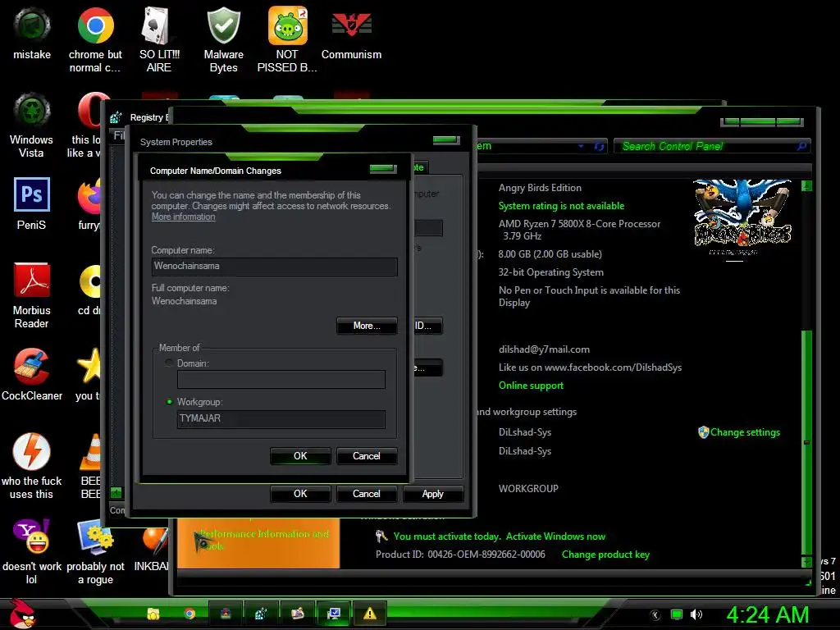Cancel the Computer Name/Domain Changes dialog

[367, 456]
